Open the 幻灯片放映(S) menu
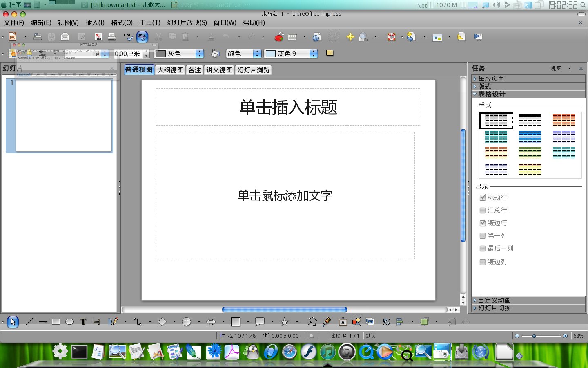Image resolution: width=588 pixels, height=368 pixels. click(187, 22)
